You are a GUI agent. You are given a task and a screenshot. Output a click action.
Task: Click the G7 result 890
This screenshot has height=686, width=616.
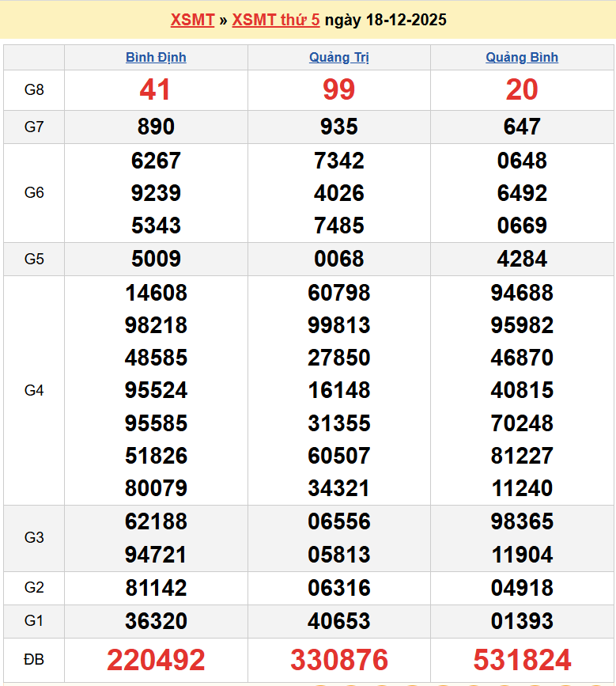[156, 127]
